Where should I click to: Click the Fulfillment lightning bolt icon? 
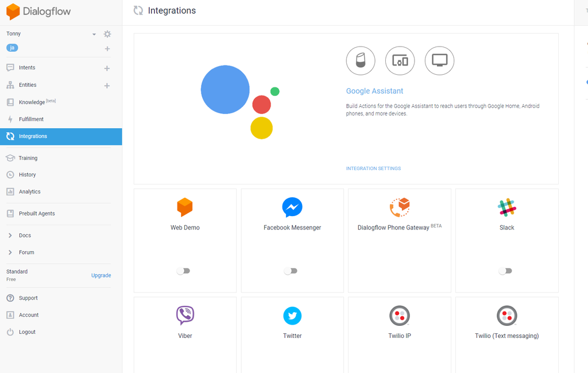click(x=10, y=120)
